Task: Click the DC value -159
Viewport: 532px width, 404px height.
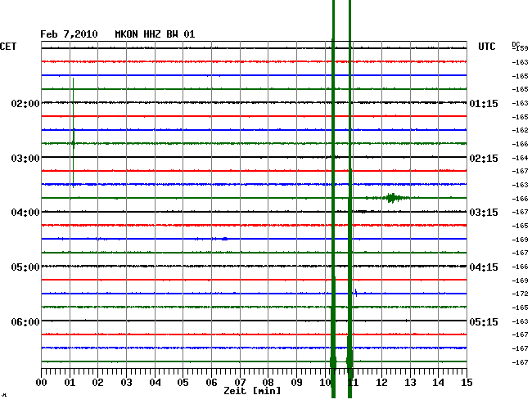Action: click(520, 48)
